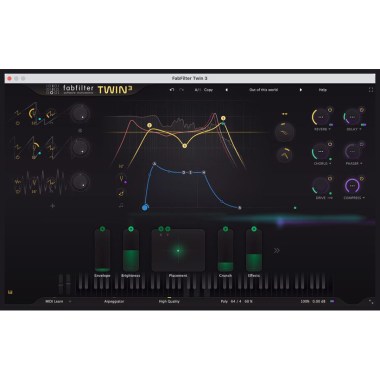Click the low-pass filter shape icon
The height and width of the screenshot is (380, 380).
click(284, 132)
